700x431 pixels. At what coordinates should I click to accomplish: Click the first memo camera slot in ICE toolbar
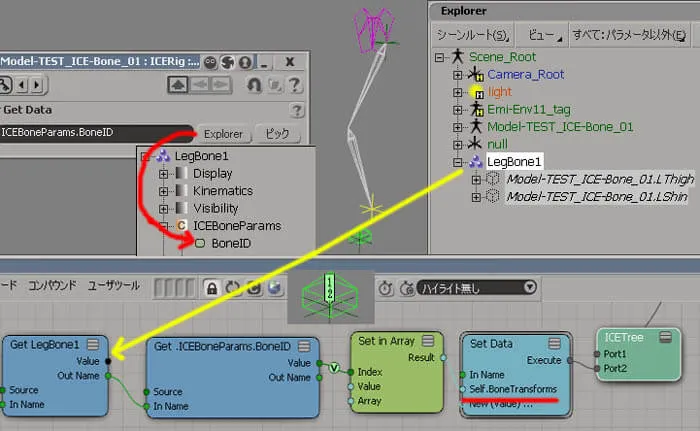coord(159,288)
